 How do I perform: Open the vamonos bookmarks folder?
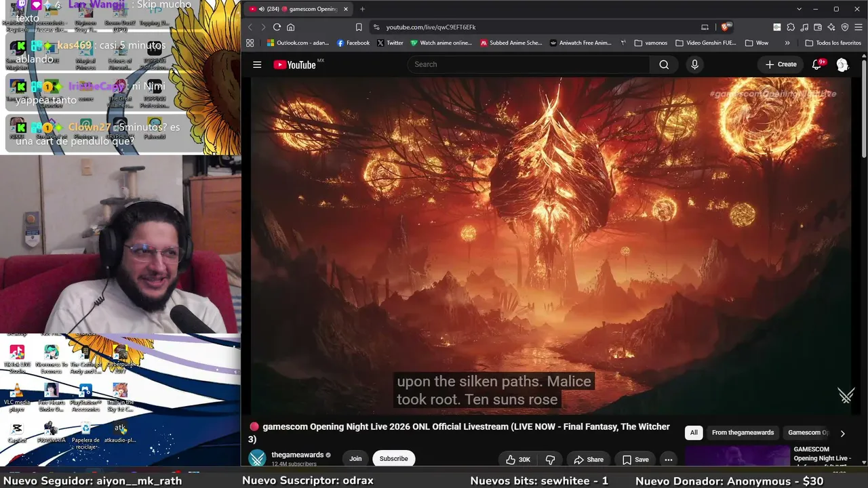[651, 43]
